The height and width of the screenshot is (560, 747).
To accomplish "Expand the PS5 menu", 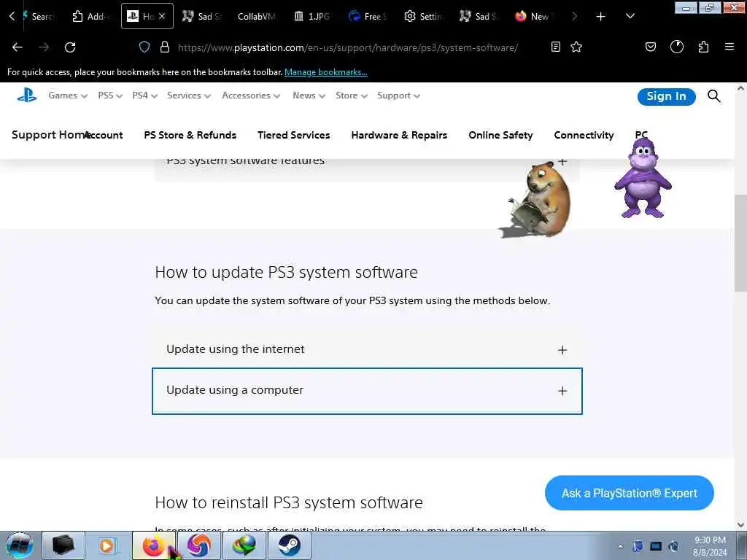I will coord(110,96).
